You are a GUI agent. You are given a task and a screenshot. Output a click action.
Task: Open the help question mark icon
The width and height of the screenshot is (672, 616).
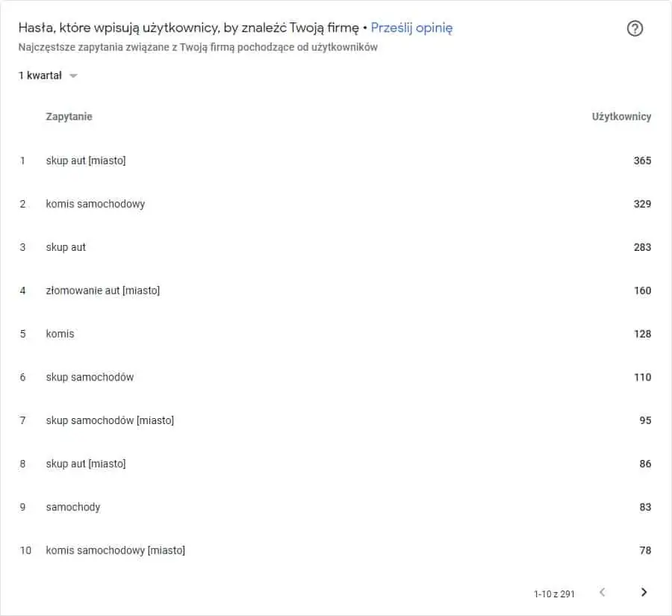tap(635, 28)
